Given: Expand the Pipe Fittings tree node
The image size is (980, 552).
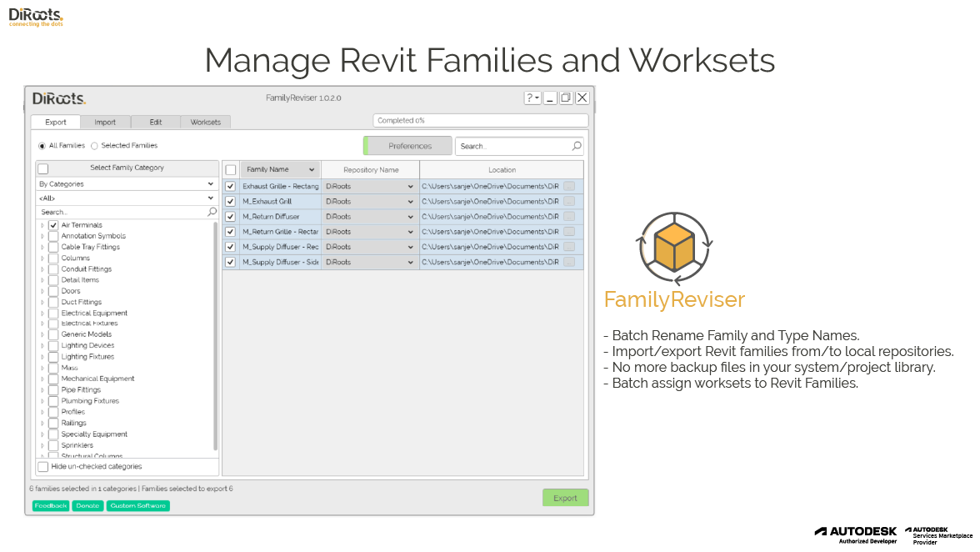Looking at the screenshot, I should [42, 390].
